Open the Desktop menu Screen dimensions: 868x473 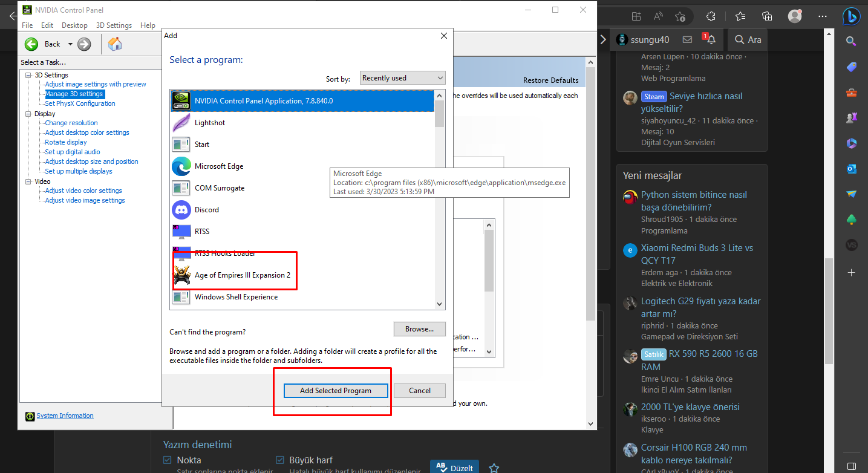tap(74, 25)
